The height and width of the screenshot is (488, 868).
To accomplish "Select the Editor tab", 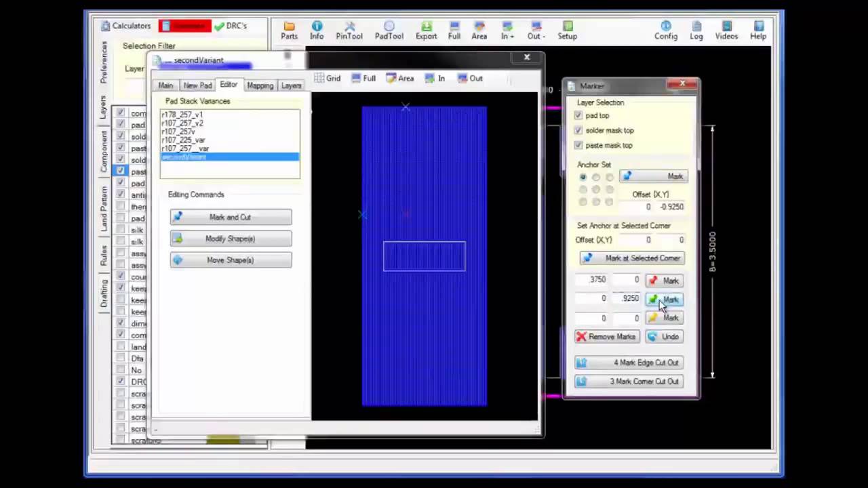I will (x=229, y=84).
